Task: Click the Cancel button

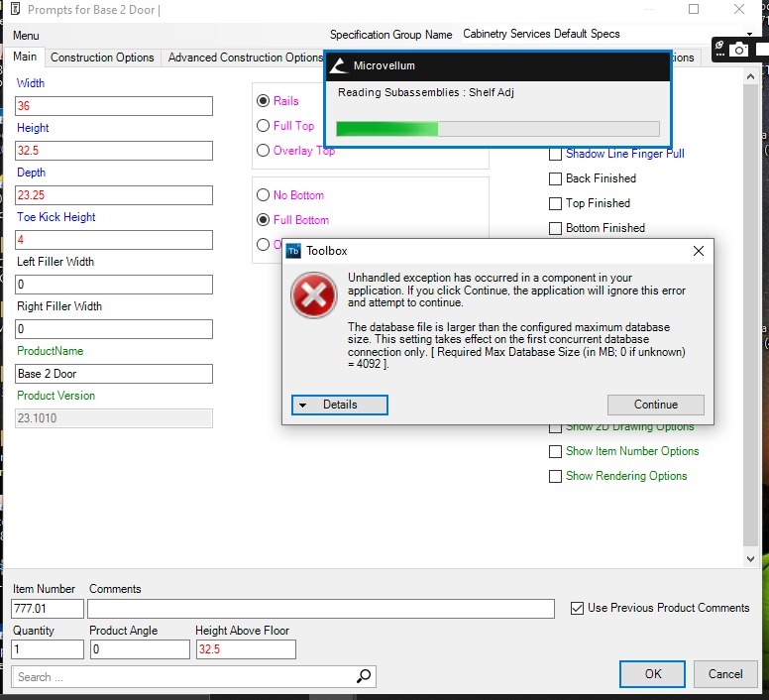Action: [725, 674]
